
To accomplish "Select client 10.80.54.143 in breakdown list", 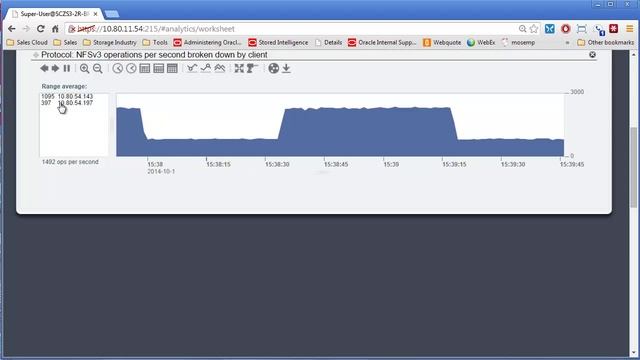I will (67, 97).
